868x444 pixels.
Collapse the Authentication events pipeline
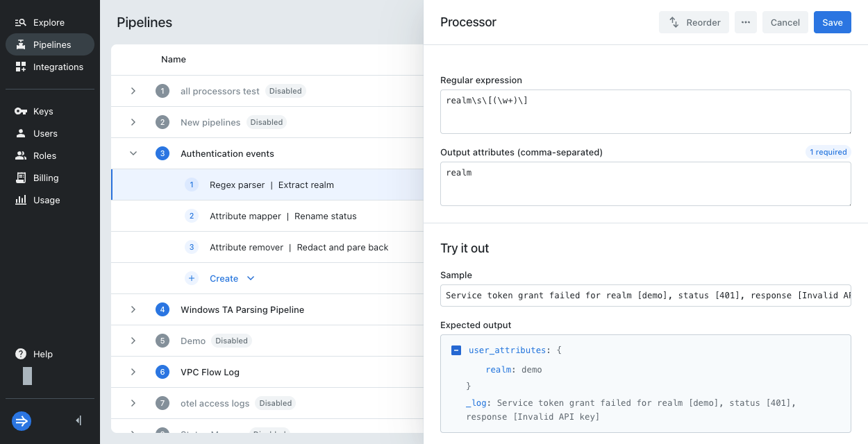click(x=133, y=153)
